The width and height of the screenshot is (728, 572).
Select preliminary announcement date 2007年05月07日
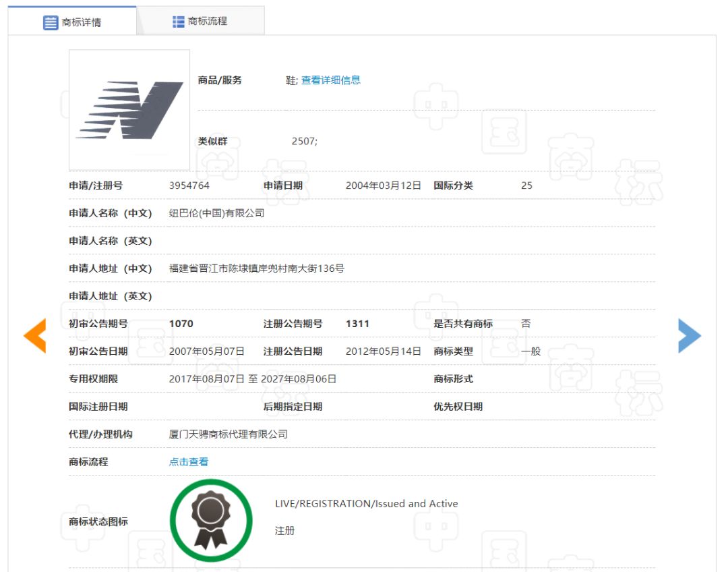207,351
